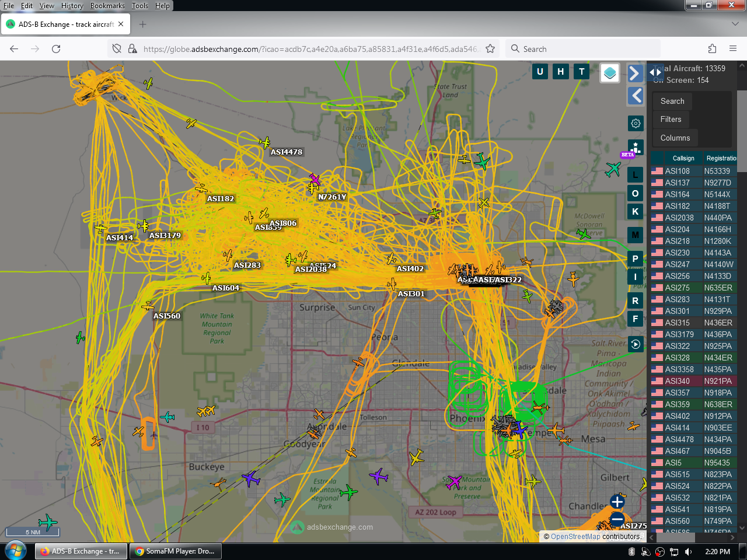Toggle the U map button

540,72
